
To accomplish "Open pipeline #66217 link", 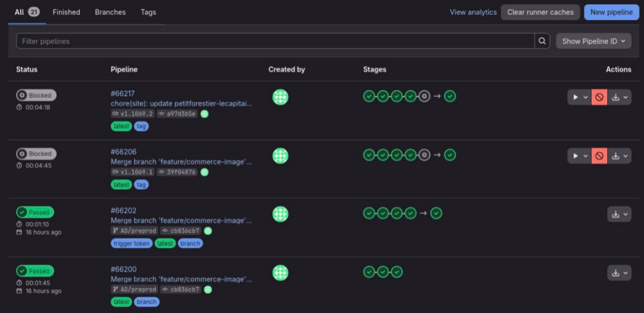I will pyautogui.click(x=123, y=93).
